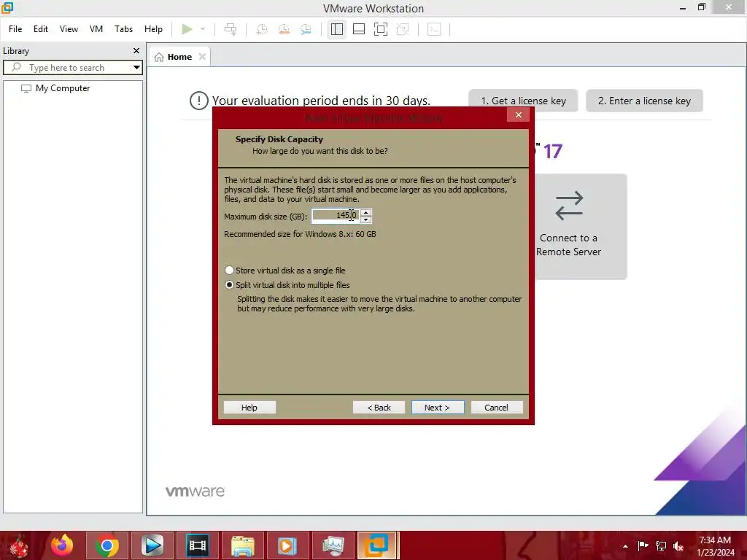
Task: Close the wizard dialog with X
Action: pos(519,114)
